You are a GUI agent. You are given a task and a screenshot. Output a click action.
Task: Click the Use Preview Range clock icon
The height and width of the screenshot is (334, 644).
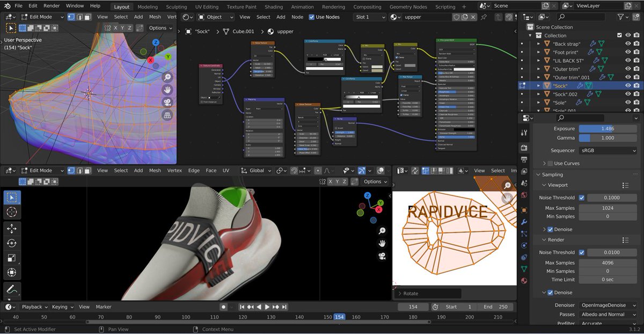(435, 307)
